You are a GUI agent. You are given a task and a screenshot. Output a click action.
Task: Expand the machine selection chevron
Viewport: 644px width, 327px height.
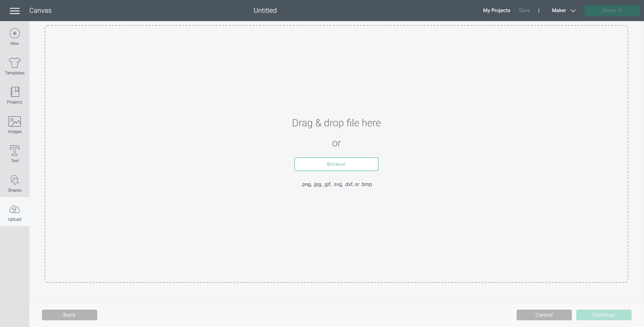(573, 10)
